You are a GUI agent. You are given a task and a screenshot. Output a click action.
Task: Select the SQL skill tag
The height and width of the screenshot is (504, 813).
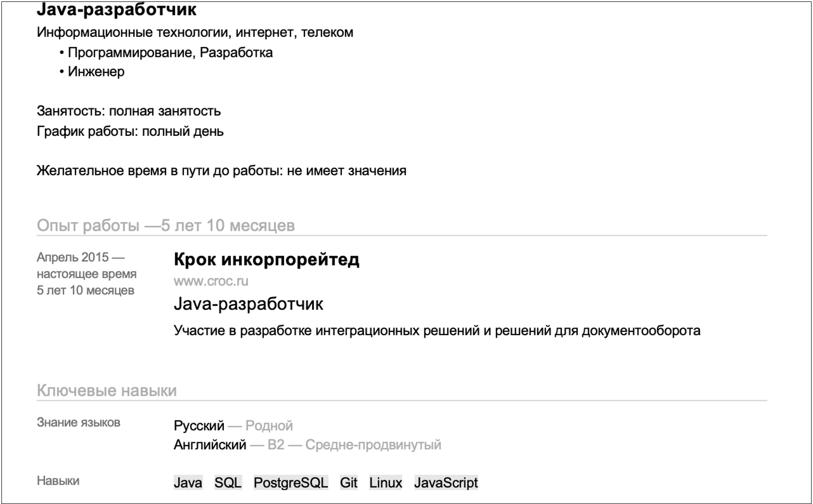coord(228,482)
